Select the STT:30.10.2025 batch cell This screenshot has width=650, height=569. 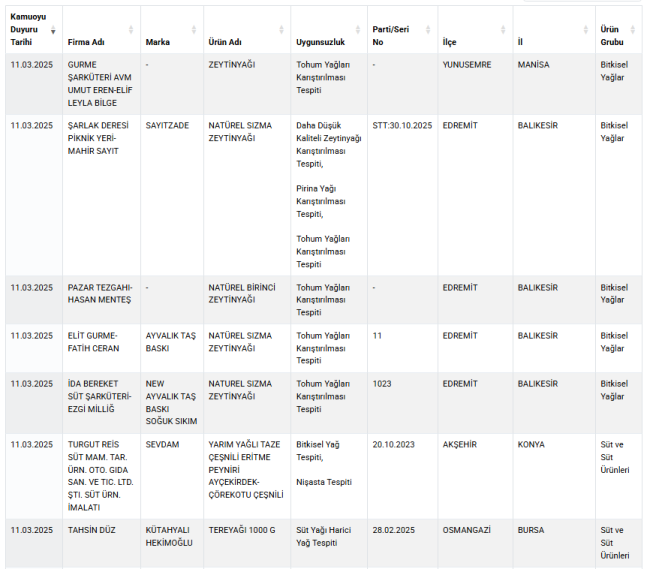(402, 126)
